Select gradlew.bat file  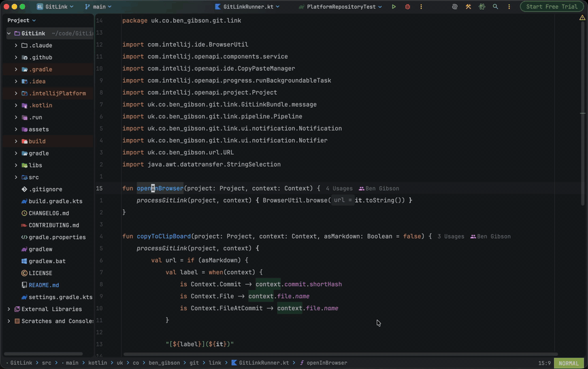coord(47,261)
